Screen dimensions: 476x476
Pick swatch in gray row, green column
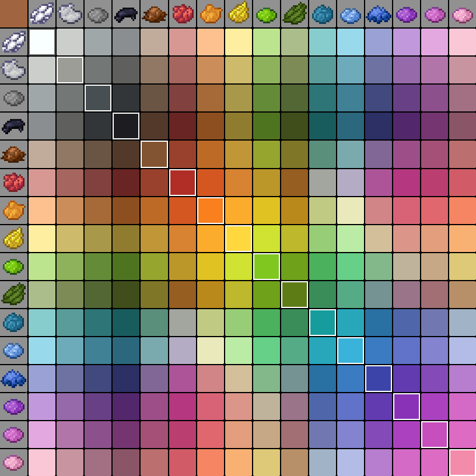click(x=295, y=98)
